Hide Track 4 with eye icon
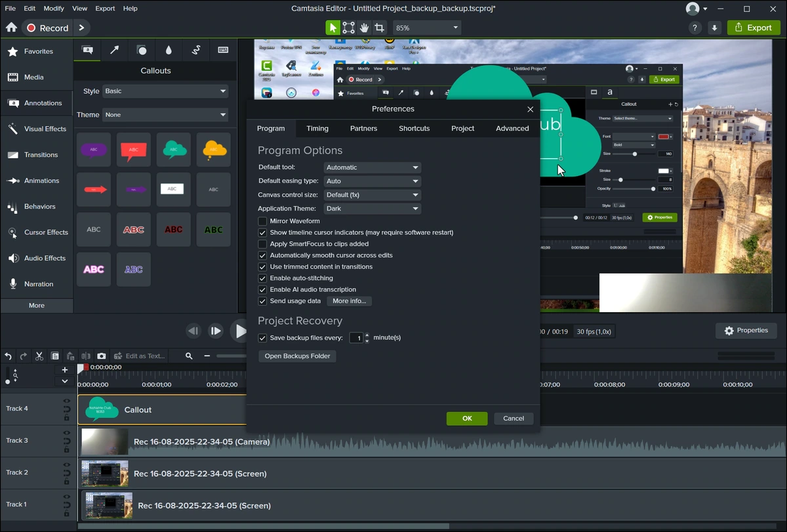Image resolution: width=787 pixels, height=532 pixels. [66, 401]
